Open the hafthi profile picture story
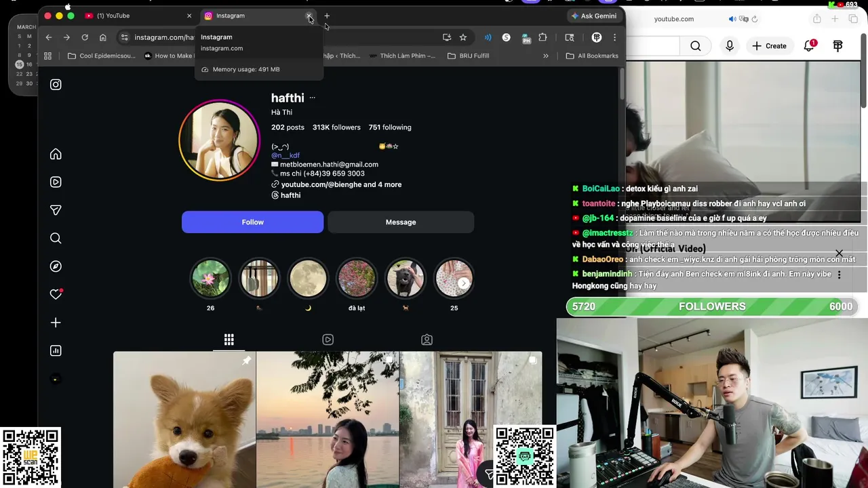This screenshot has height=488, width=868. (219, 140)
